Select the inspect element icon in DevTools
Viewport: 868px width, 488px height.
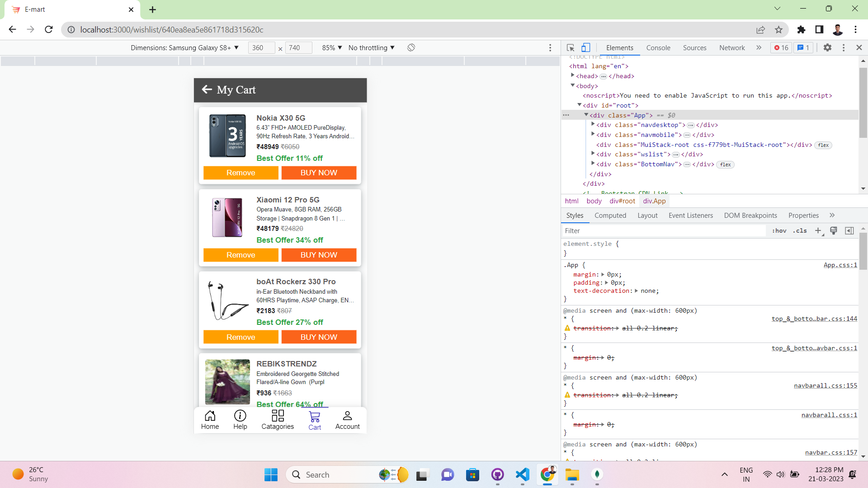coord(570,47)
